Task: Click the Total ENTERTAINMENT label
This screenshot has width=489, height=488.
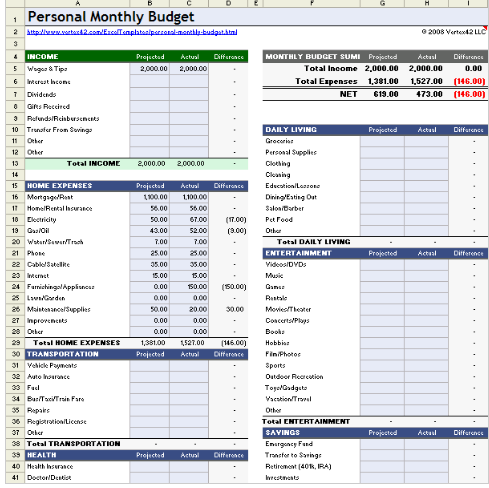Action: click(306, 422)
